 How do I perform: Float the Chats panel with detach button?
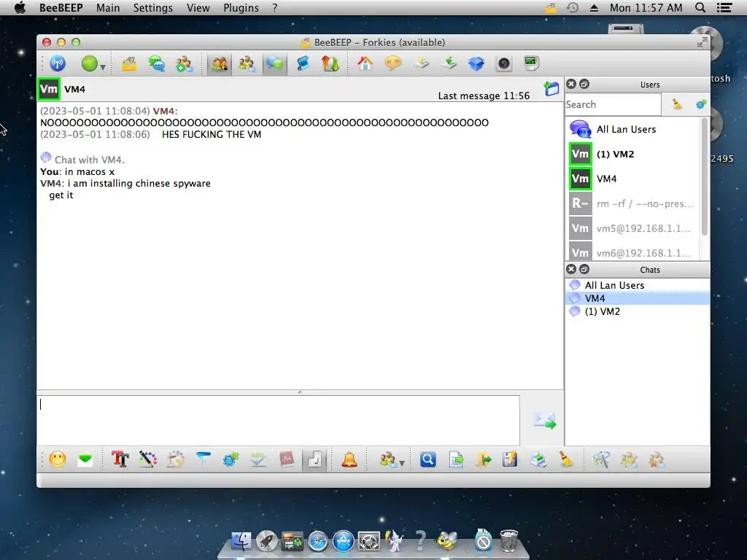click(x=584, y=270)
